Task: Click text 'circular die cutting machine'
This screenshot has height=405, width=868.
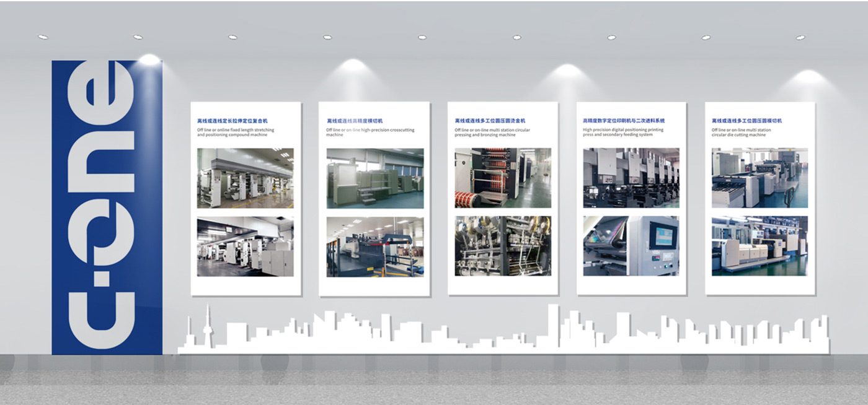Action: tap(738, 135)
